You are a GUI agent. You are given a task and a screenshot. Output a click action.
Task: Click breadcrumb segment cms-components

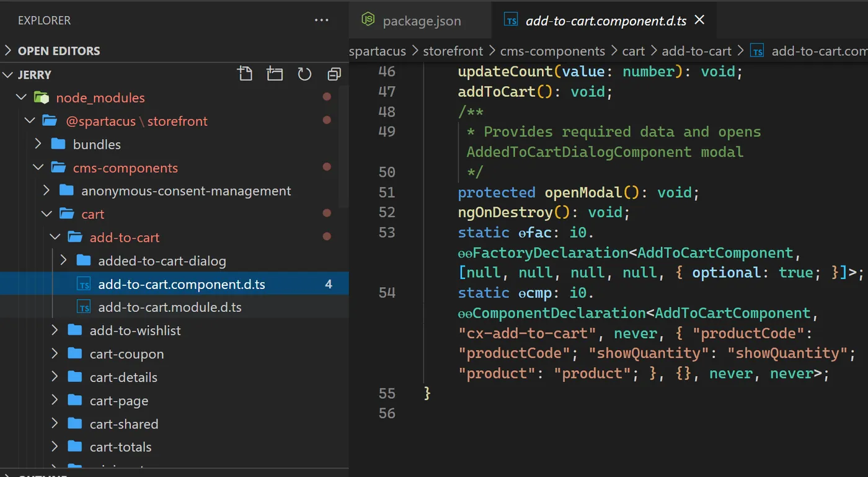pyautogui.click(x=552, y=51)
